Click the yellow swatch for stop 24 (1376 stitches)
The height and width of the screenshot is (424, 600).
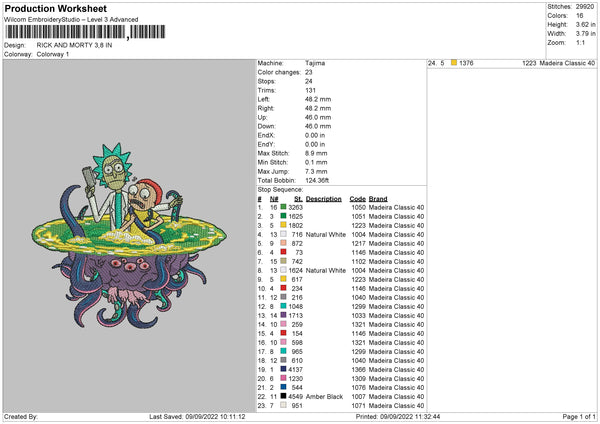[454, 63]
